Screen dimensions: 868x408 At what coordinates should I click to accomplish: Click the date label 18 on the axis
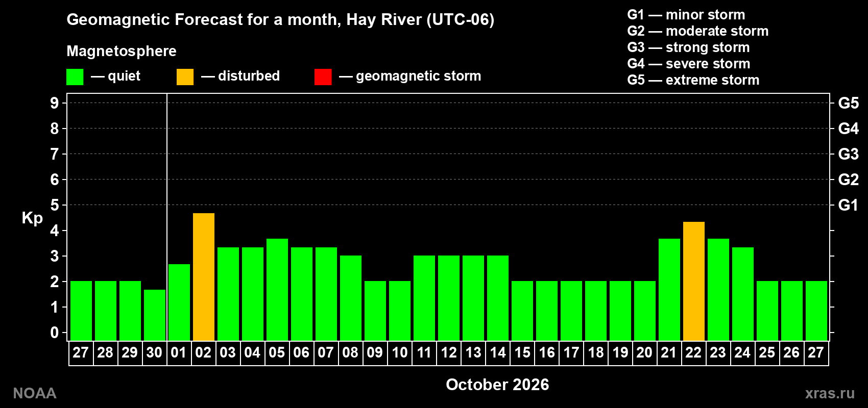click(x=596, y=352)
